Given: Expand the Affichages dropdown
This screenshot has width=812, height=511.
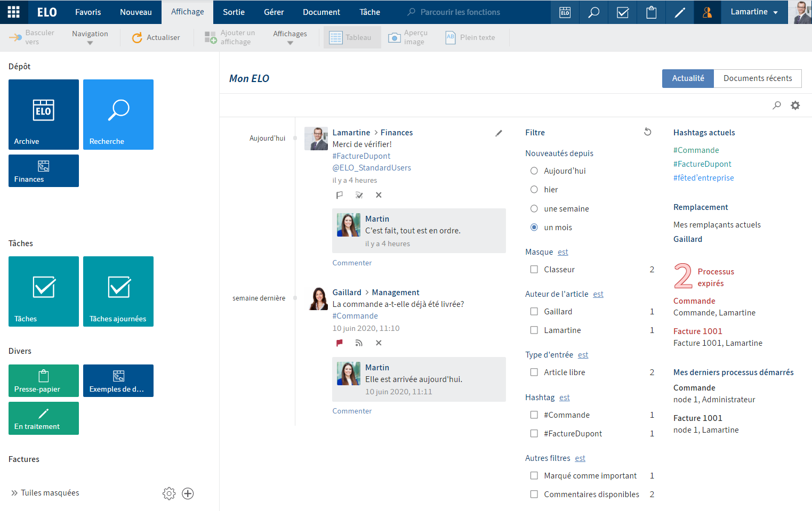Looking at the screenshot, I should pyautogui.click(x=290, y=37).
